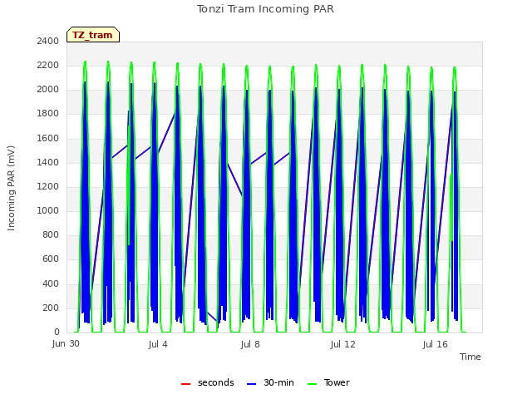The height and width of the screenshot is (399, 532).
Task: Click the 400 y-axis tick label
Action: pyautogui.click(x=51, y=283)
